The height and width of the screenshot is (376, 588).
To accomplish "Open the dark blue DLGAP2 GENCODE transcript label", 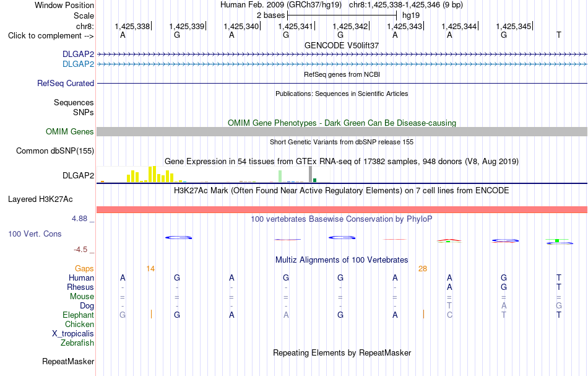I will (78, 54).
